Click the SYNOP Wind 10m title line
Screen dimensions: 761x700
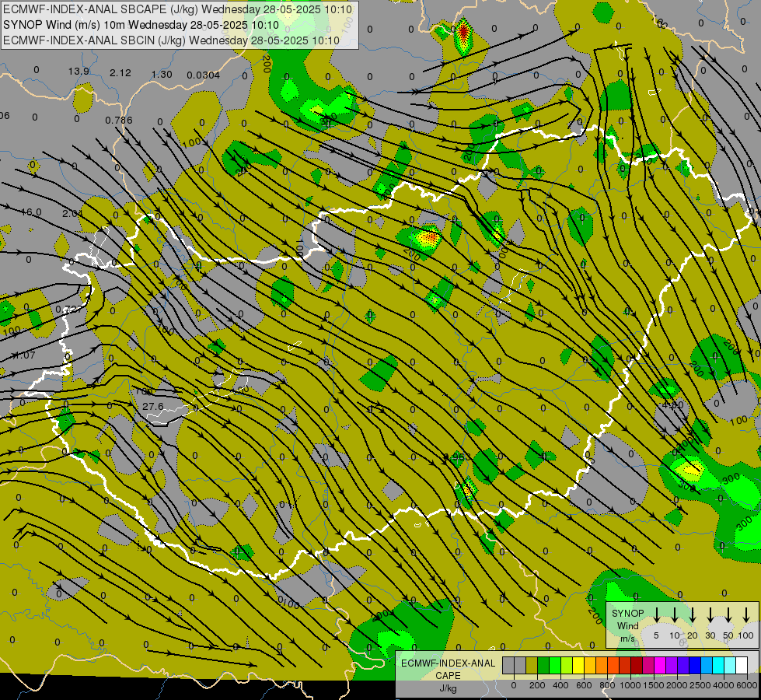click(141, 25)
